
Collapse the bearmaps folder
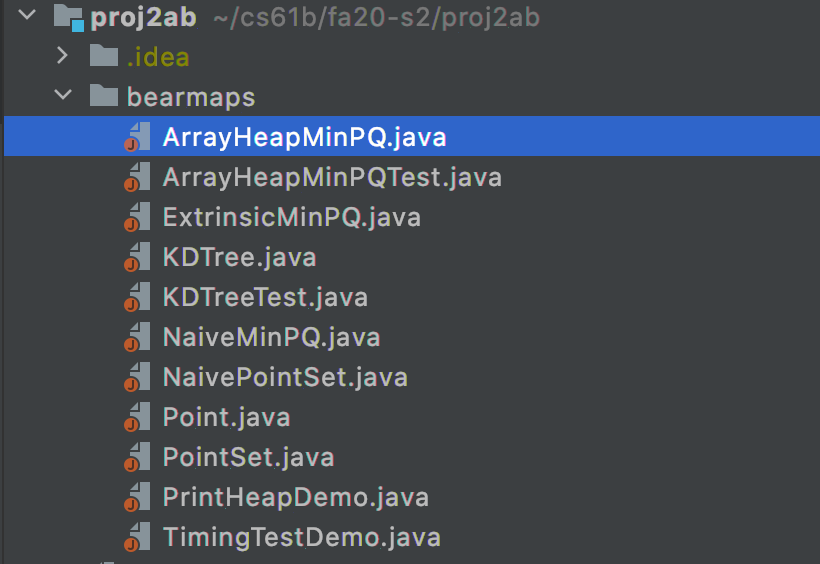(x=63, y=95)
